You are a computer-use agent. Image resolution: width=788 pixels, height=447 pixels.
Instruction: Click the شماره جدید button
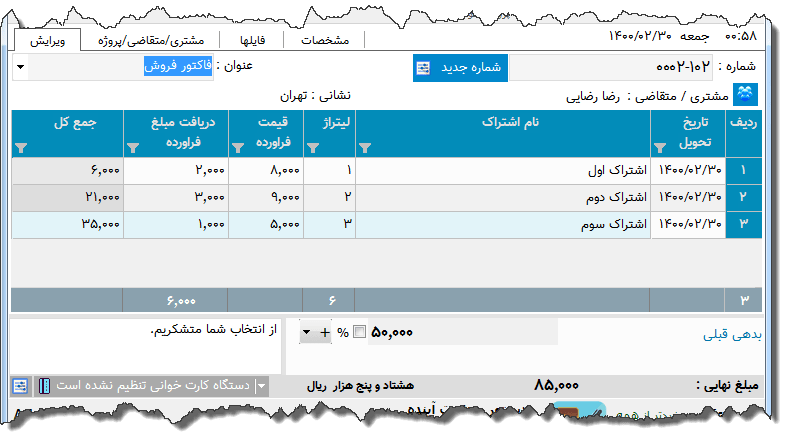click(x=460, y=67)
